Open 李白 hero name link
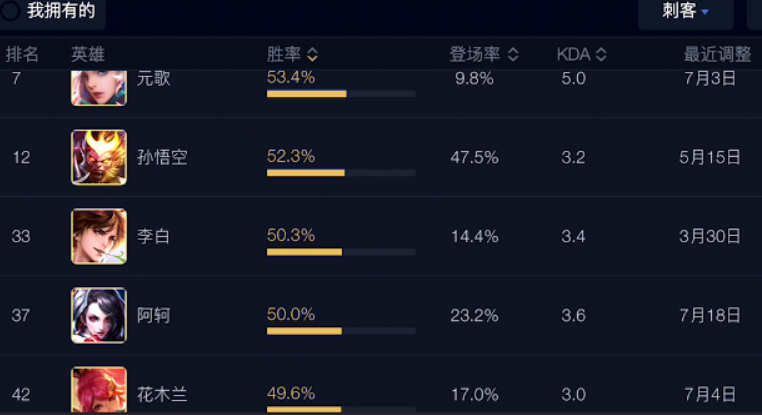Image resolution: width=762 pixels, height=415 pixels. point(153,237)
